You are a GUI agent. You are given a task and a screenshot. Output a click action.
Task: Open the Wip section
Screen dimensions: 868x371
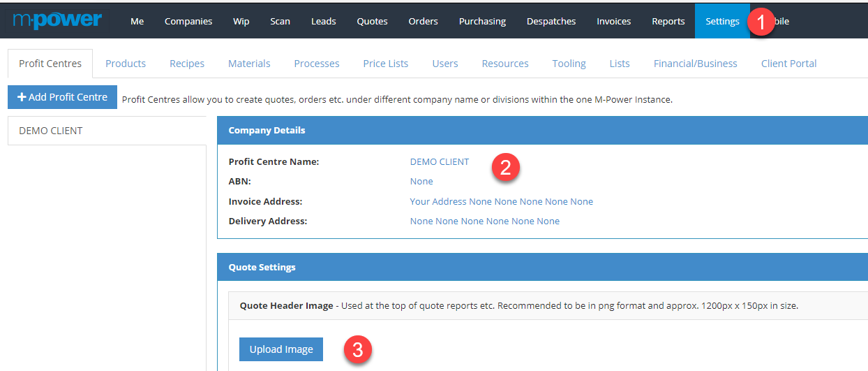(x=241, y=21)
